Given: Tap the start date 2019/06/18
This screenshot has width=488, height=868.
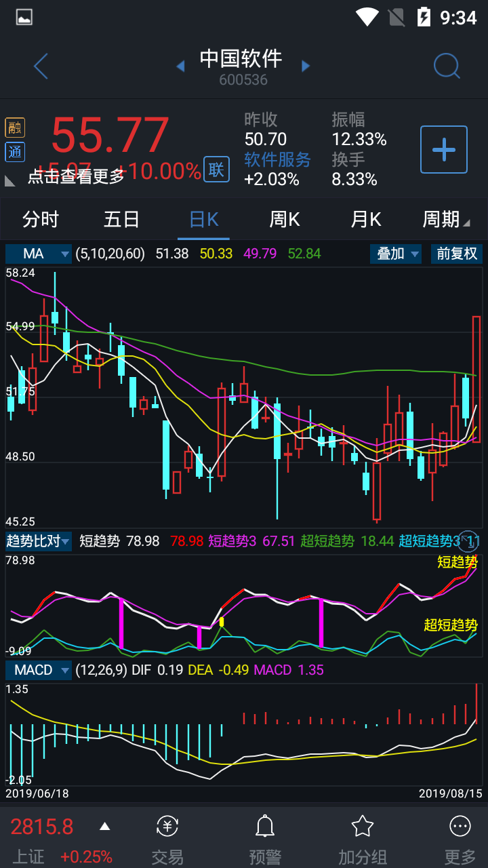Looking at the screenshot, I should tap(37, 793).
